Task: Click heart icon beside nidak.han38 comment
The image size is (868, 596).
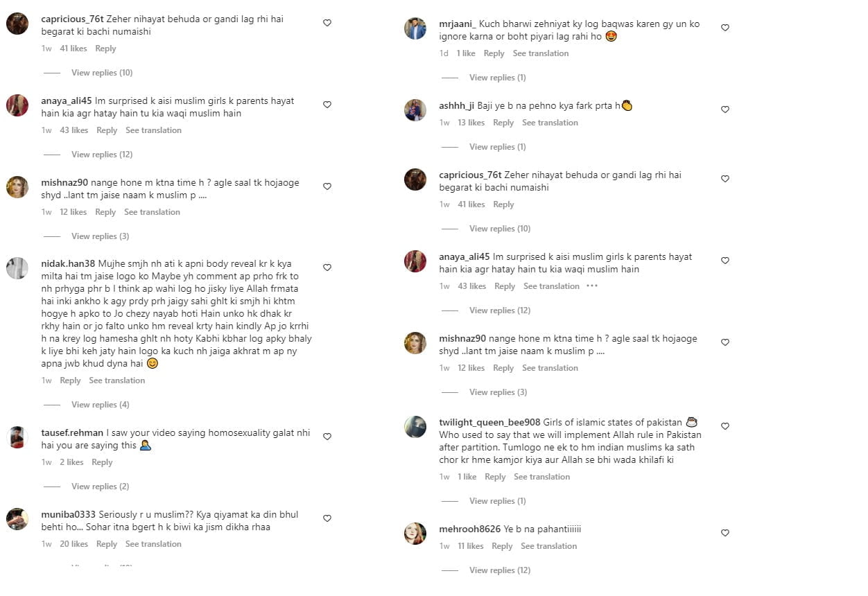Action: (x=327, y=268)
